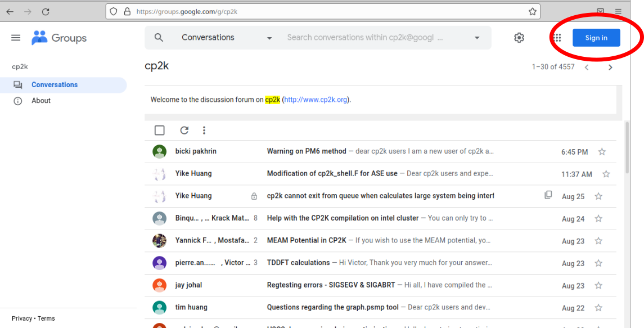
Task: Open the more options three-dot menu
Action: pyautogui.click(x=204, y=131)
